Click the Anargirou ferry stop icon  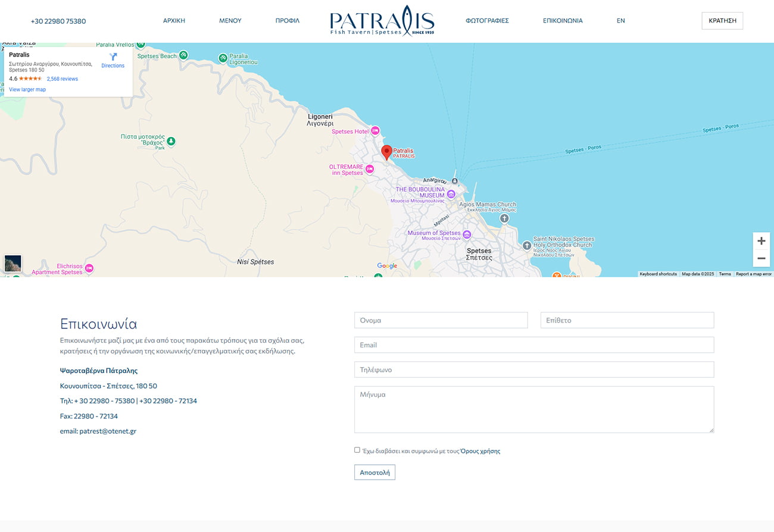[x=455, y=180]
